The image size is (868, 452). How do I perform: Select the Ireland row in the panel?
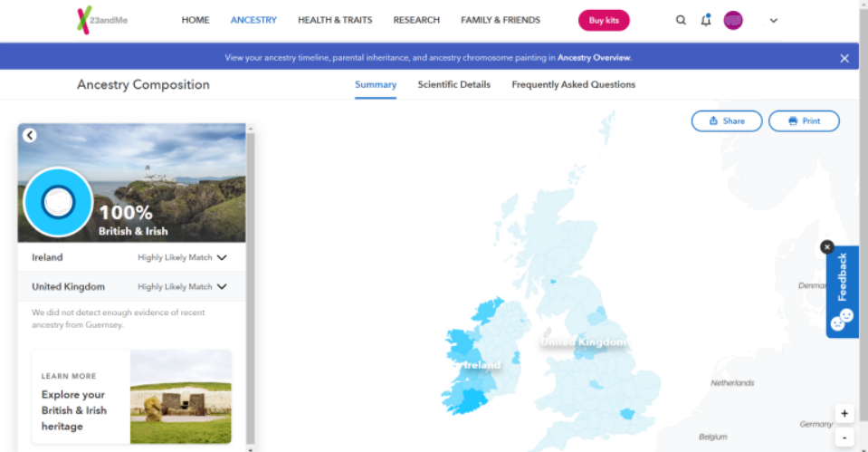point(132,257)
